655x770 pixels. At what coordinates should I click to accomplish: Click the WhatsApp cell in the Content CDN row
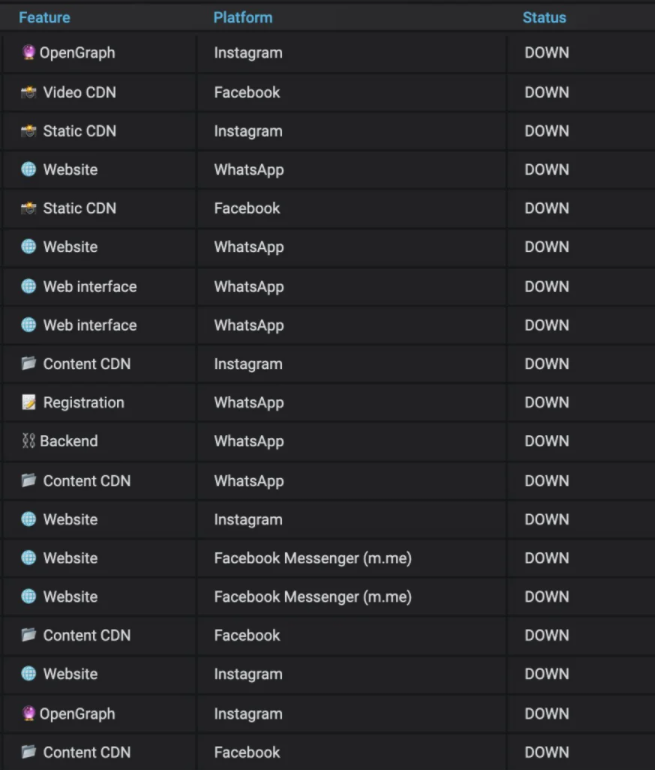tap(249, 481)
